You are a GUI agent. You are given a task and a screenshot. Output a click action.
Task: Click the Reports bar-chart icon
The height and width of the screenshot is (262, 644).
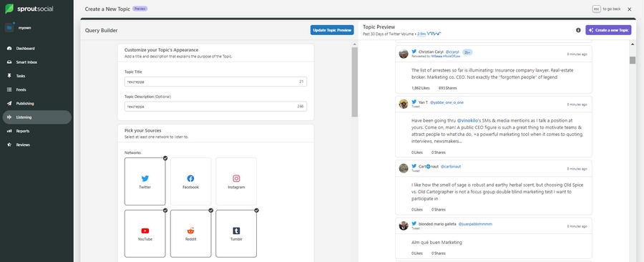9,131
